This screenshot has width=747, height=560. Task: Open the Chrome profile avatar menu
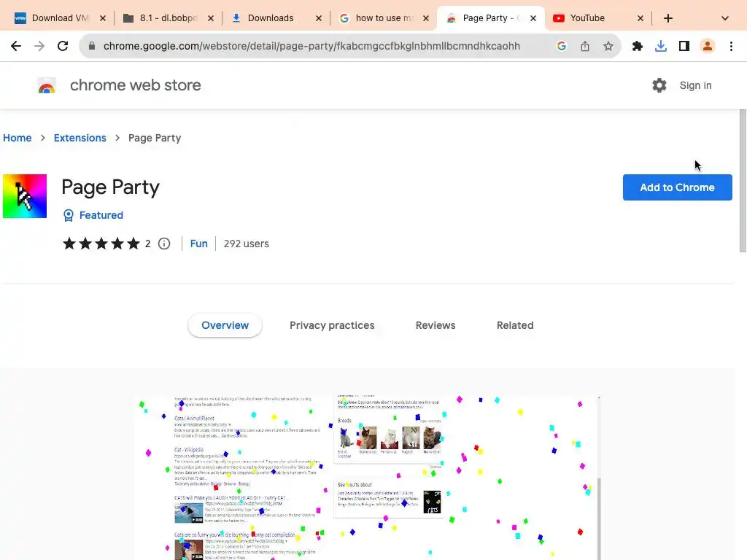(x=708, y=46)
